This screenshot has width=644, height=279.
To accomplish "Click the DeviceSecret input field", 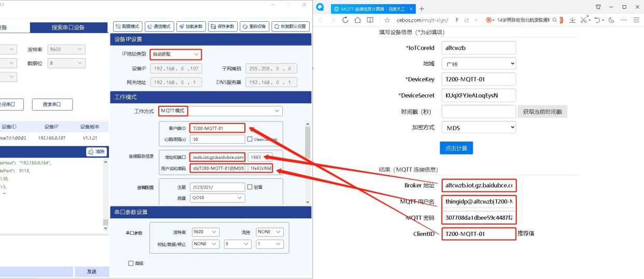I will (479, 95).
